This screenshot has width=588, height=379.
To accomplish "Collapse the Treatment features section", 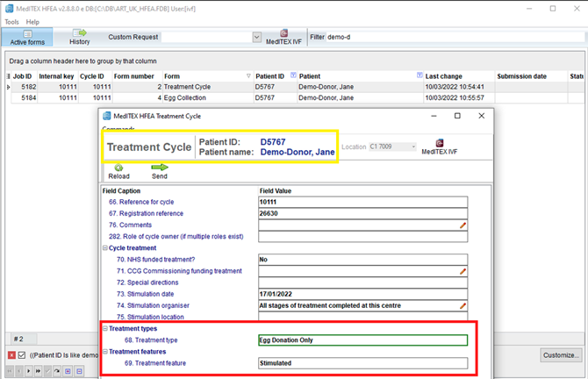I will click(x=105, y=352).
